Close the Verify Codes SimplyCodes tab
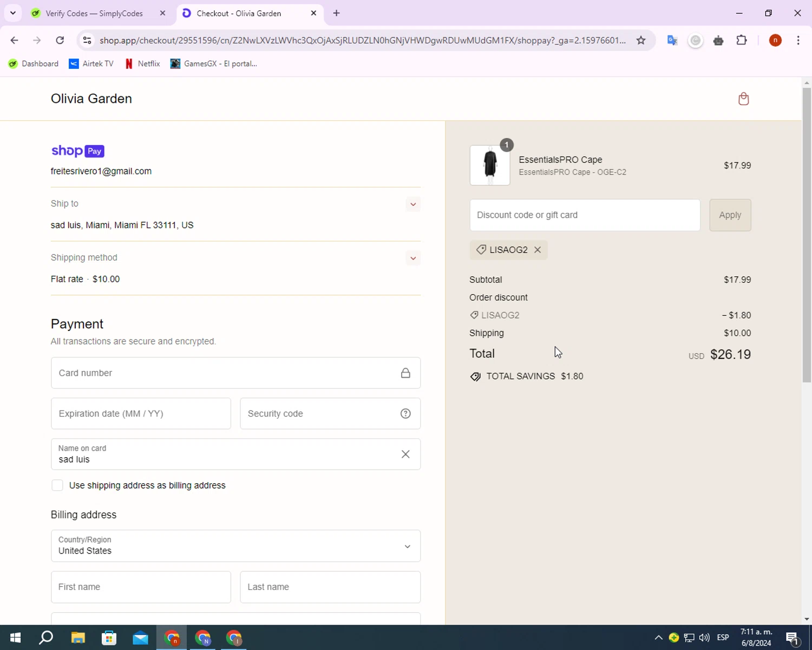812x650 pixels. point(162,13)
